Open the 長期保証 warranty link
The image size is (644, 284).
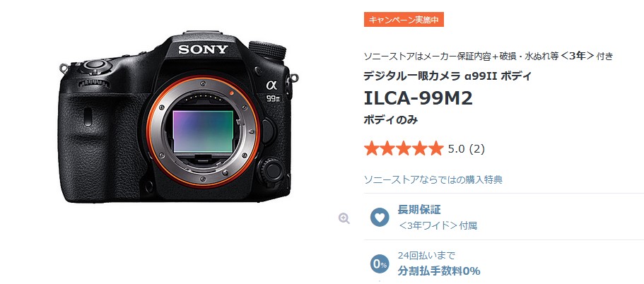click(419, 210)
